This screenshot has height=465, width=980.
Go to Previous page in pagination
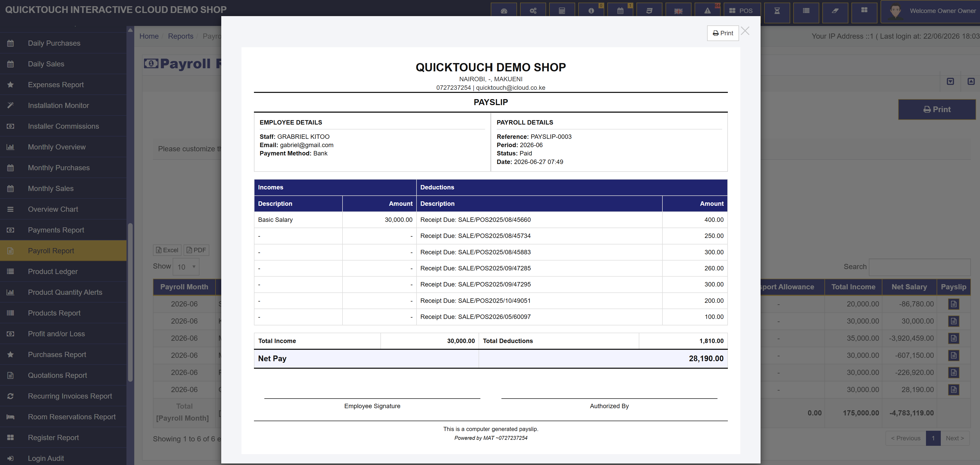tap(905, 438)
